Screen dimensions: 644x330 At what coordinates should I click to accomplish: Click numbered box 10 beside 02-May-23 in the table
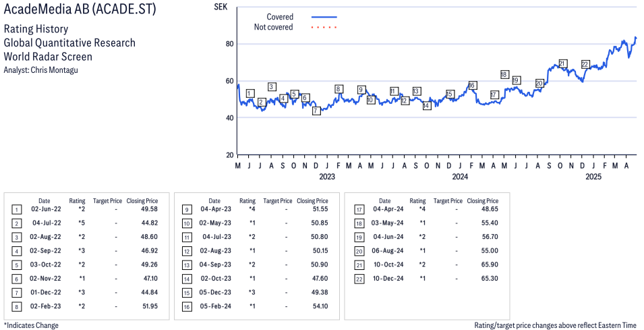click(187, 223)
